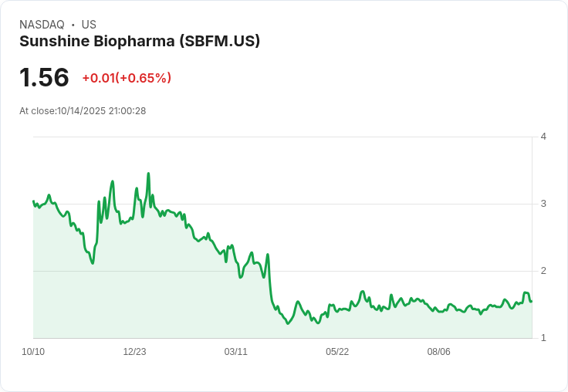The width and height of the screenshot is (568, 392).
Task: Click the y-axis value 1
Action: (543, 338)
